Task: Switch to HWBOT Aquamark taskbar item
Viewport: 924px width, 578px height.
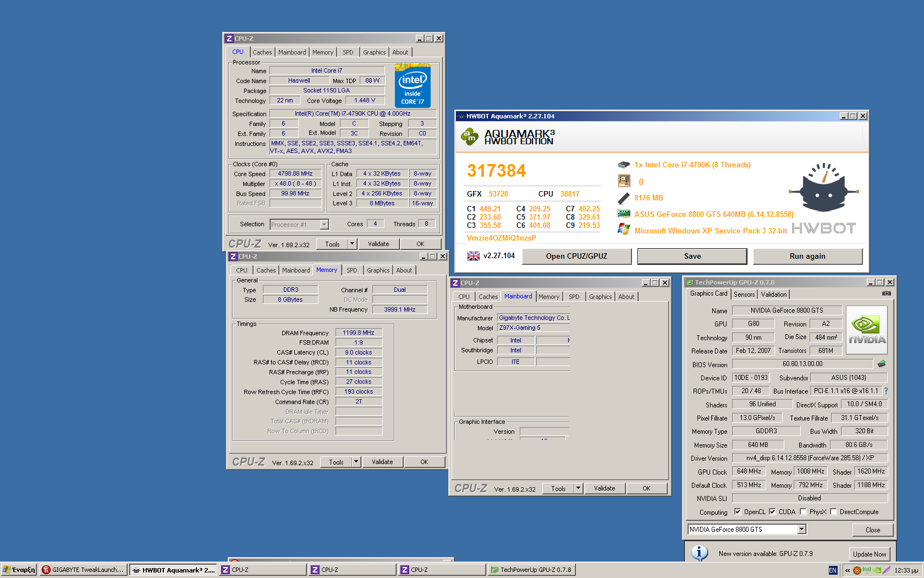Action: [174, 570]
